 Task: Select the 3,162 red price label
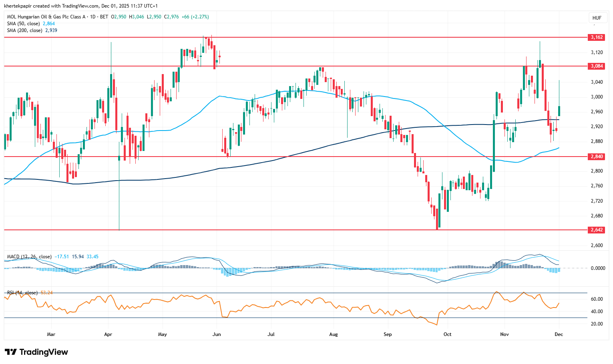[x=596, y=37]
